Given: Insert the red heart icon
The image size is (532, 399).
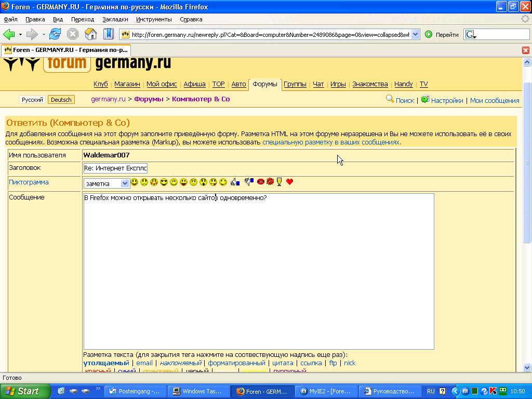Looking at the screenshot, I should click(x=289, y=182).
